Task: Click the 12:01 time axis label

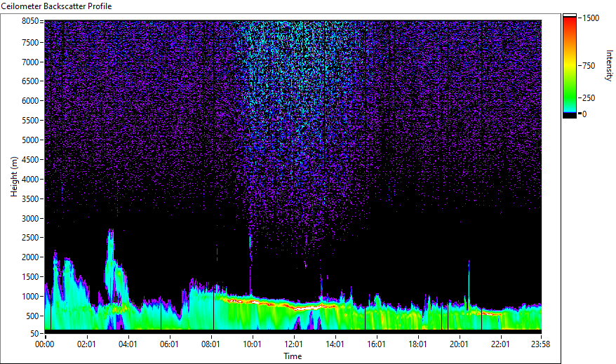Action: [x=293, y=344]
